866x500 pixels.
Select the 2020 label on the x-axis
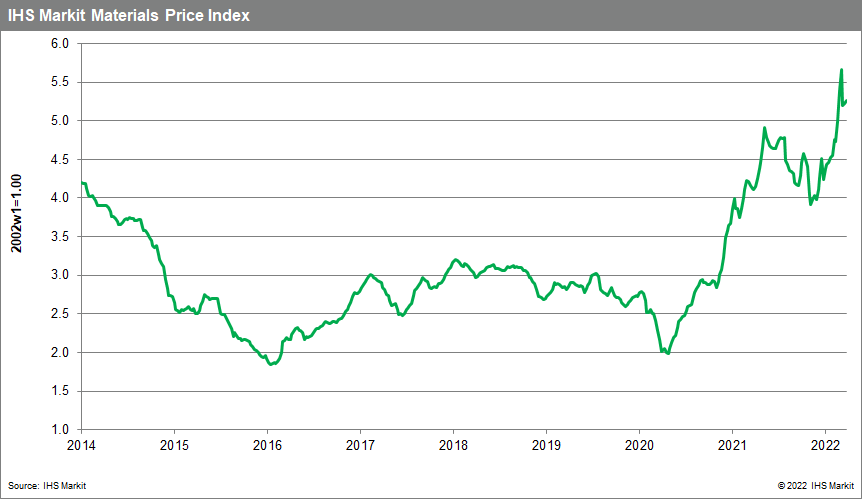639,444
